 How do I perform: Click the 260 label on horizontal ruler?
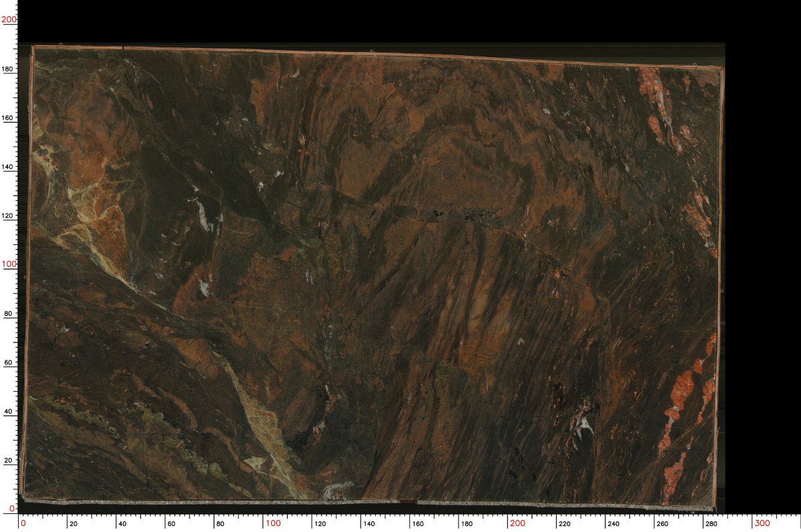point(662,524)
